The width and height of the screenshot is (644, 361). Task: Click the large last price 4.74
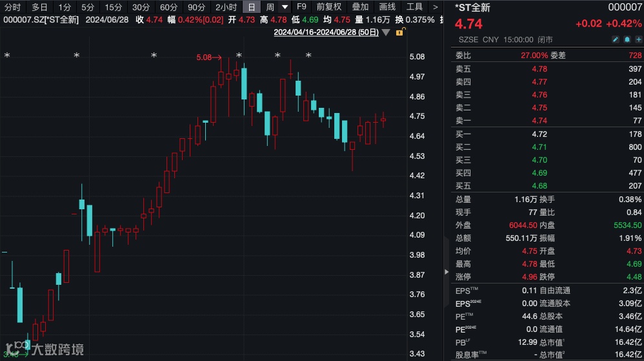click(468, 24)
